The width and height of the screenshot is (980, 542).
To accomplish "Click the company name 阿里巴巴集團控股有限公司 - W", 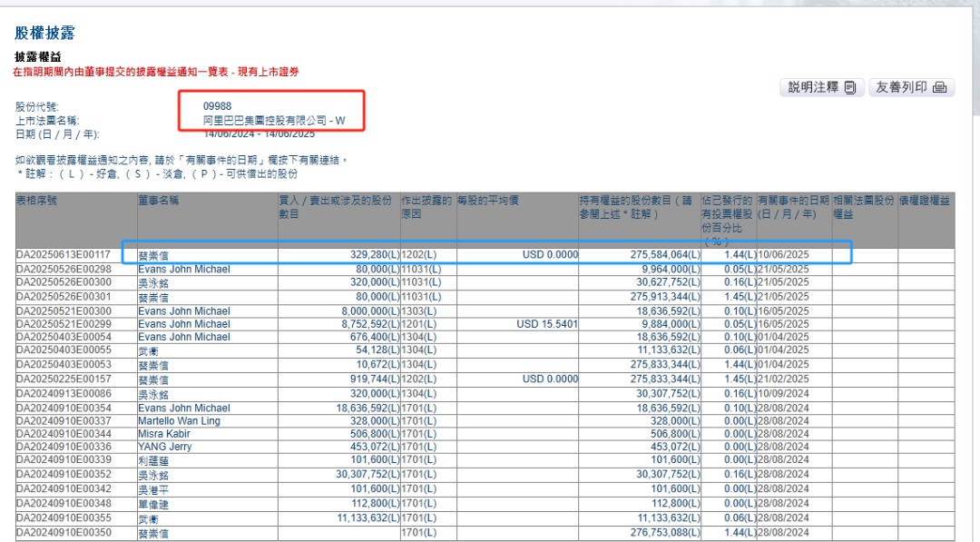I will click(274, 121).
